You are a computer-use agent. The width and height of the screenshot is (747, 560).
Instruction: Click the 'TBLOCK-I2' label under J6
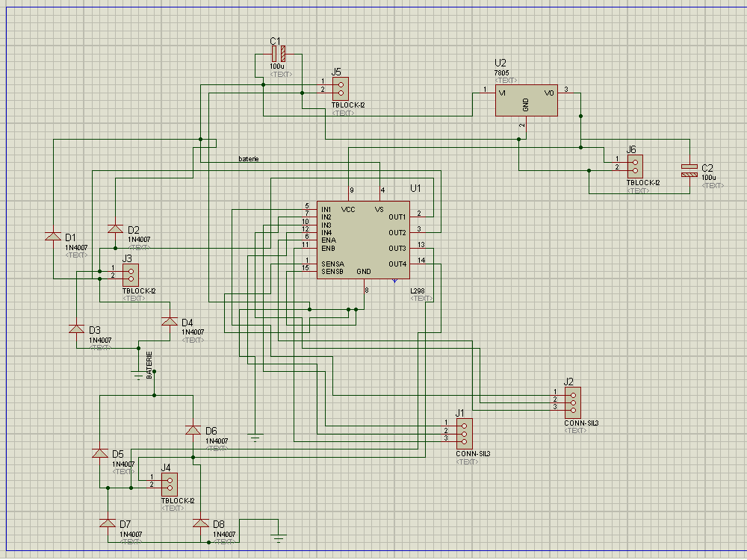point(643,183)
